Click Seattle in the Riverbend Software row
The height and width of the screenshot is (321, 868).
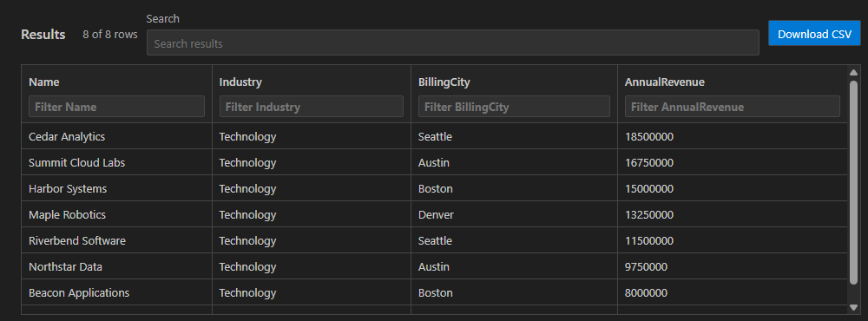coord(435,240)
